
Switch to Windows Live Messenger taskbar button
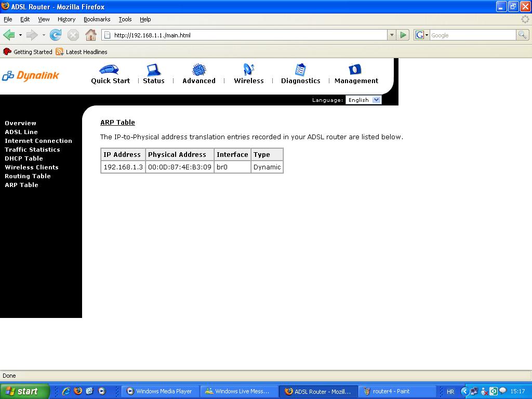click(x=239, y=391)
